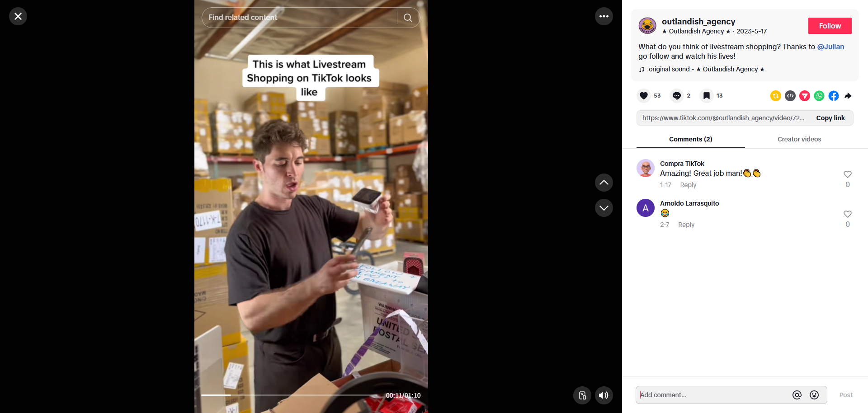The width and height of the screenshot is (868, 413).
Task: Go to previous video with up chevron
Action: (x=604, y=183)
